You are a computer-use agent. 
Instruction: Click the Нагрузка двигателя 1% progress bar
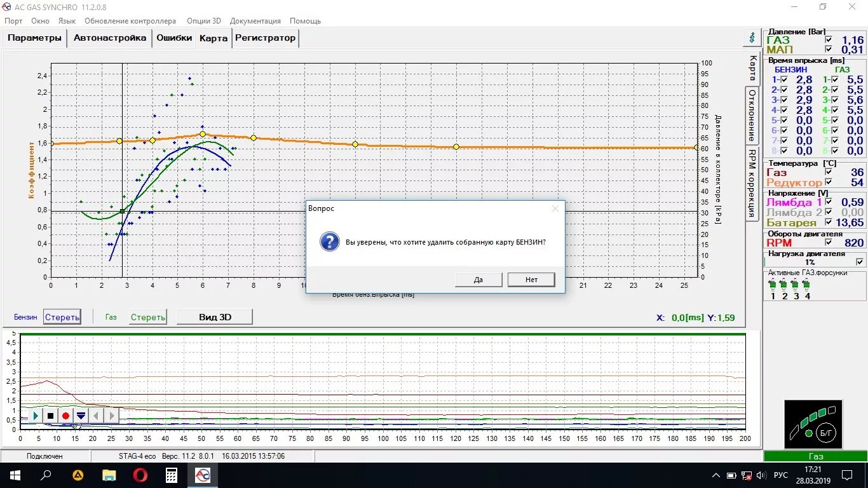pyautogui.click(x=810, y=262)
